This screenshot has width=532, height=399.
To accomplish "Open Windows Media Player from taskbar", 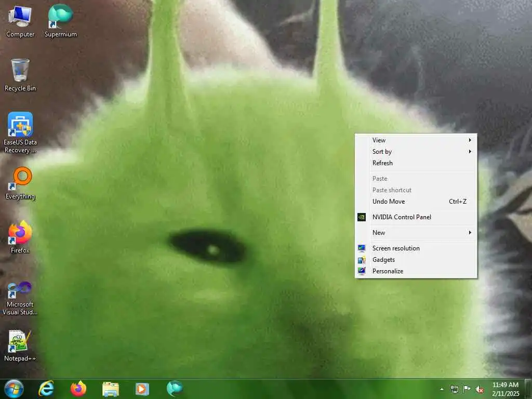I will coord(142,389).
